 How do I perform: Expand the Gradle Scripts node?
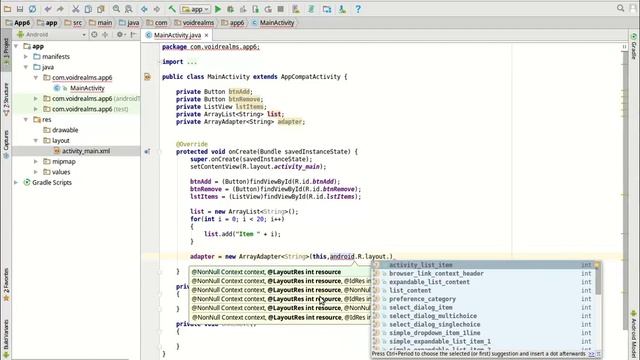pos(16,182)
